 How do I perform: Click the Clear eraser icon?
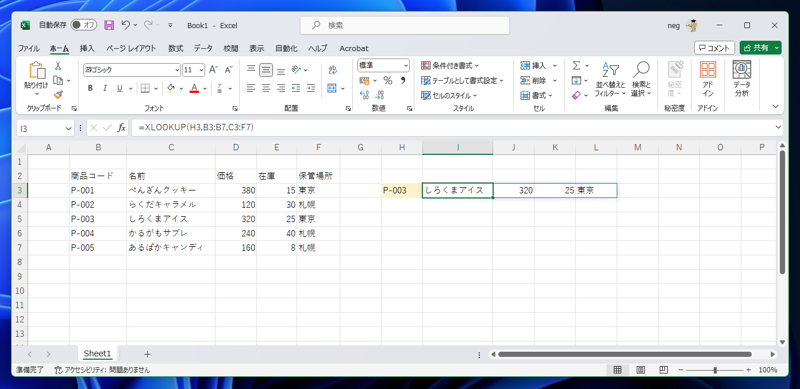577,95
